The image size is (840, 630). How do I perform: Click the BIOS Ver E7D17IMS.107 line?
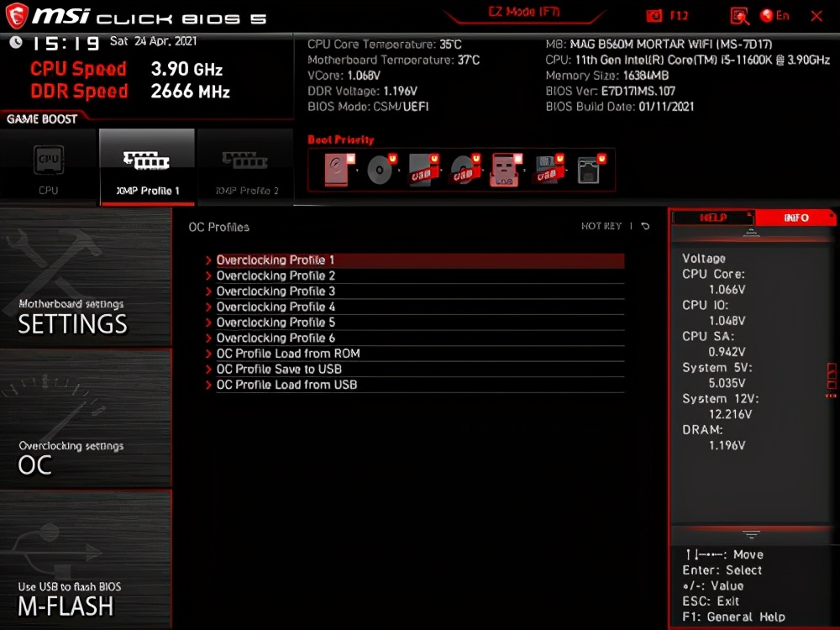[610, 91]
